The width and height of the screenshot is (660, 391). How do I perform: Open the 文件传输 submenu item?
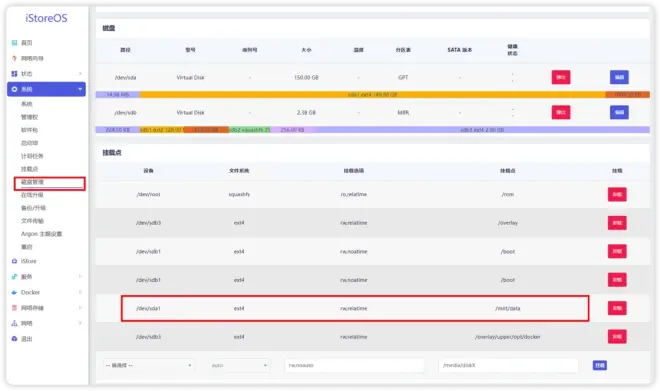[x=32, y=221]
